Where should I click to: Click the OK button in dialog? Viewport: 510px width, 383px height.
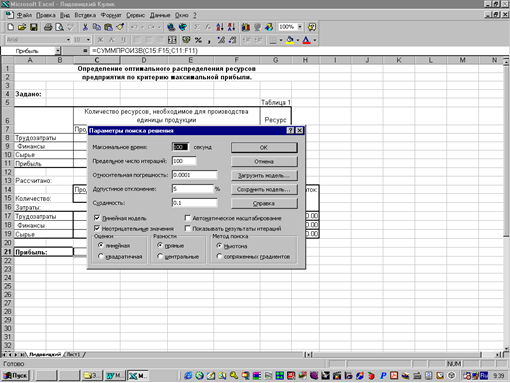(x=264, y=147)
